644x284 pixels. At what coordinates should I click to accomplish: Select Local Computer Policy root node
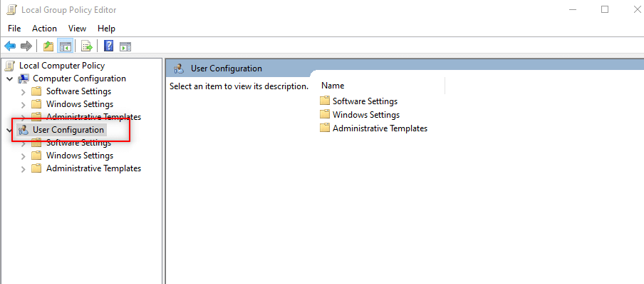[x=62, y=66]
